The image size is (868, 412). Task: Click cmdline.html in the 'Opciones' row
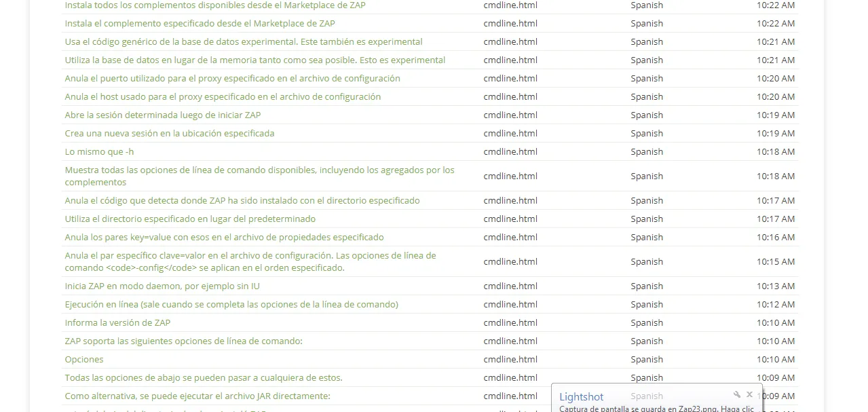[510, 359]
